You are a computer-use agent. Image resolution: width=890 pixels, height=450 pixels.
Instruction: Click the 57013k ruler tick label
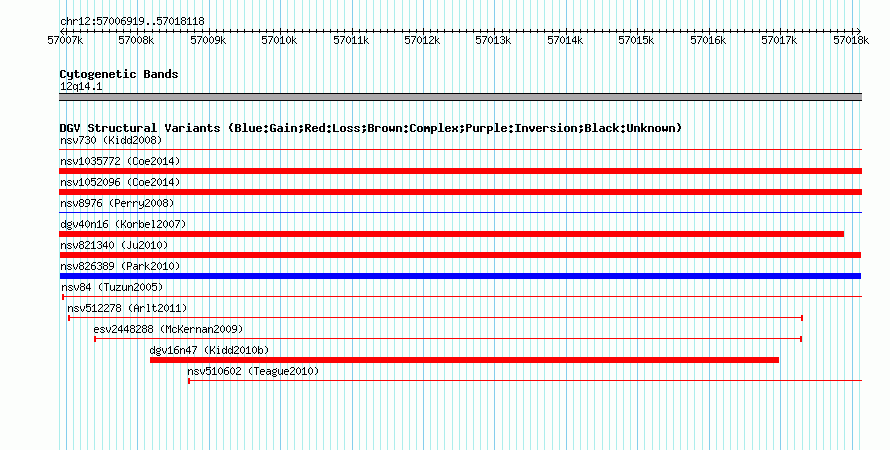click(493, 41)
